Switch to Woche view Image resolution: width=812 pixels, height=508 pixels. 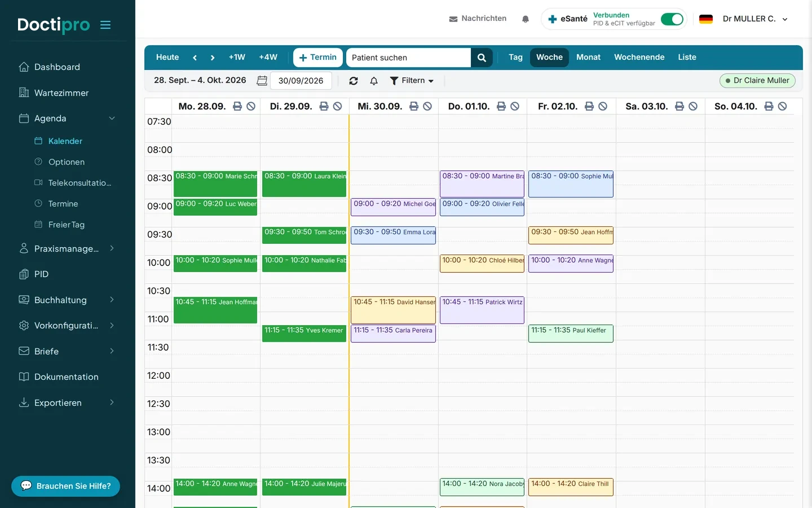(x=549, y=58)
